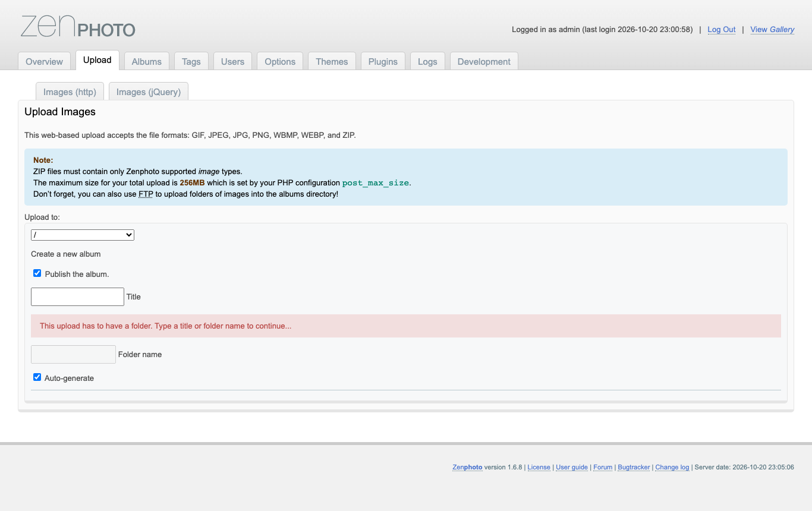Switch to the Plugins tab
This screenshot has height=511, width=812.
point(383,61)
